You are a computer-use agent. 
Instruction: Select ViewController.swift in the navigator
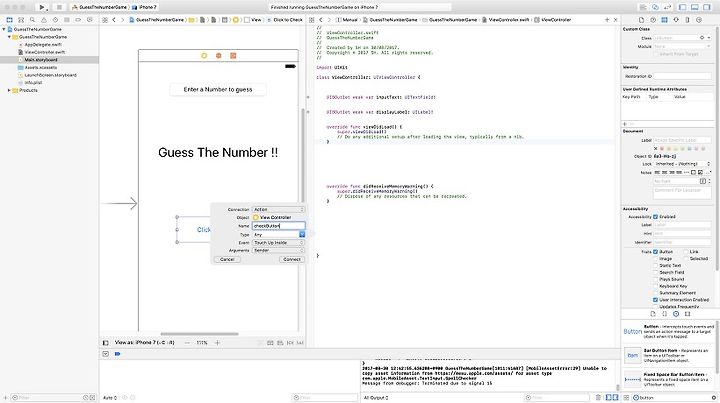coord(45,52)
